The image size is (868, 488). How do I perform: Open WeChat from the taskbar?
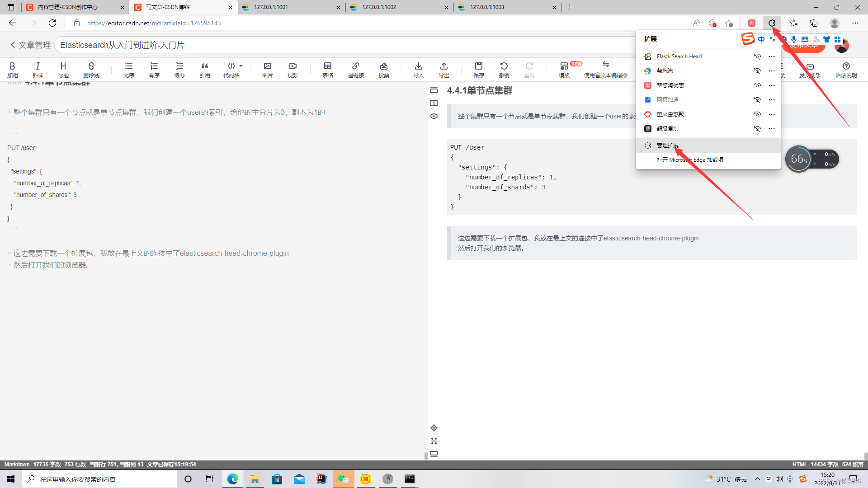click(343, 479)
